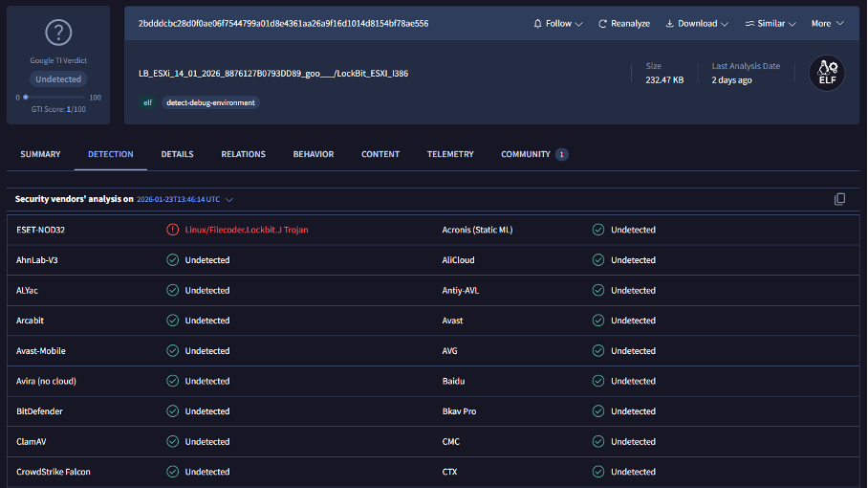Expand the analysis date chevron
This screenshot has width=868, height=488.
[x=229, y=200]
